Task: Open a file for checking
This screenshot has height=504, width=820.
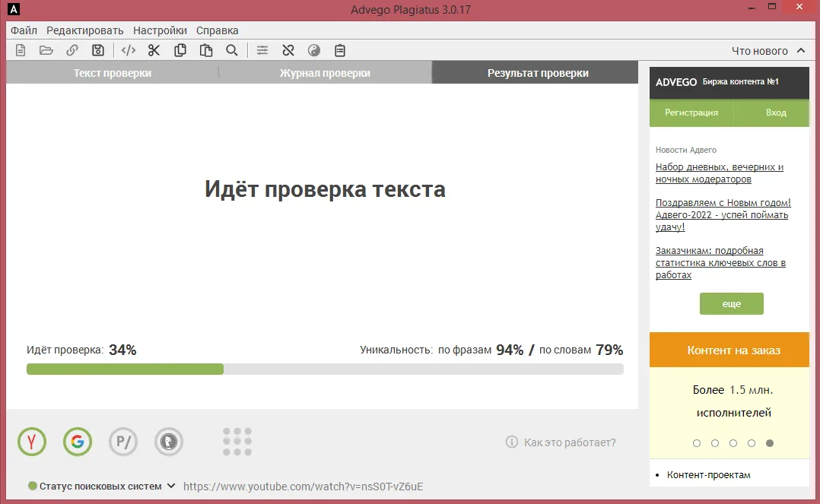Action: [x=46, y=49]
